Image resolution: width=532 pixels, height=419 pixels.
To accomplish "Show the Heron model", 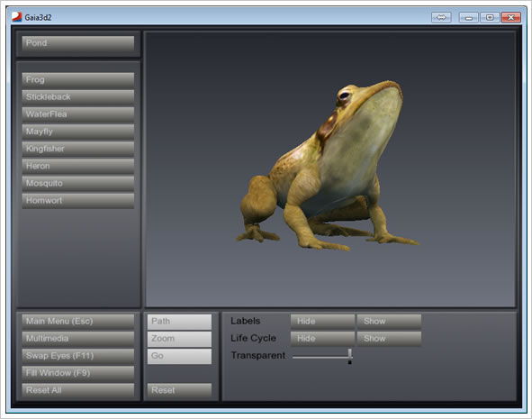I will (78, 167).
